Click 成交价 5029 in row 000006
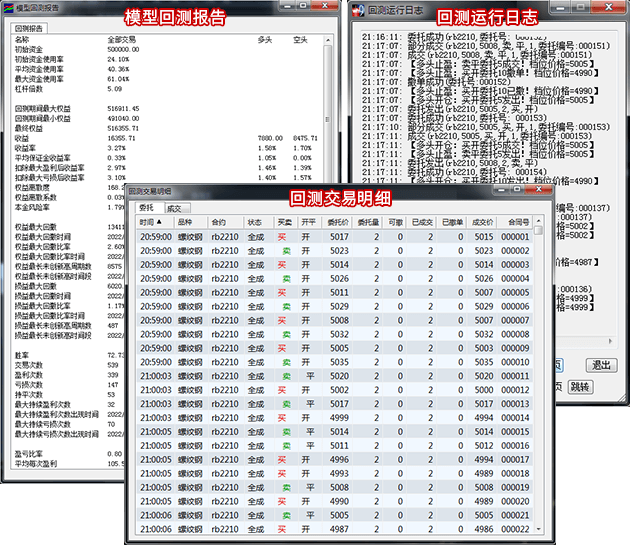This screenshot has height=546, width=630. point(484,306)
